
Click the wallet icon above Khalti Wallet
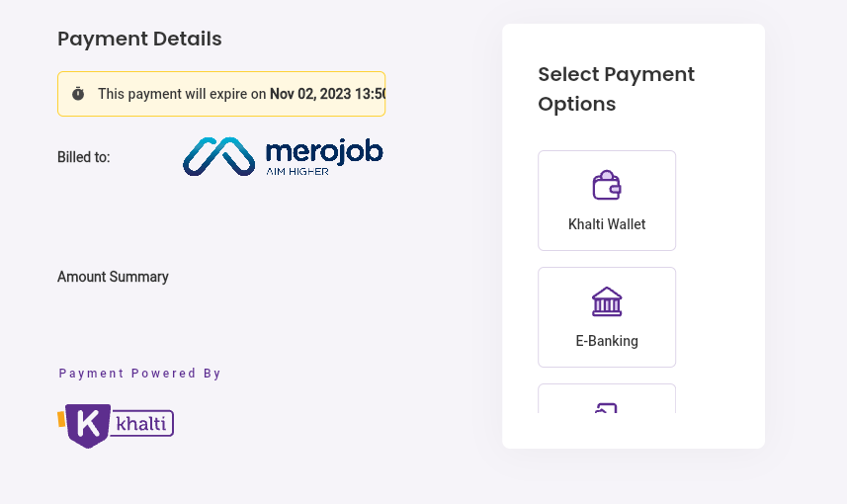tap(607, 186)
